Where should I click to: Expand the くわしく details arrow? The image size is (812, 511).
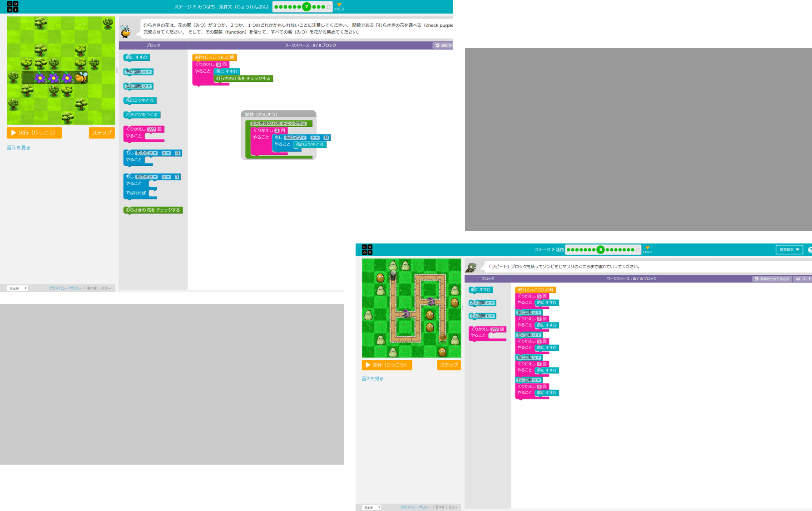pos(338,5)
